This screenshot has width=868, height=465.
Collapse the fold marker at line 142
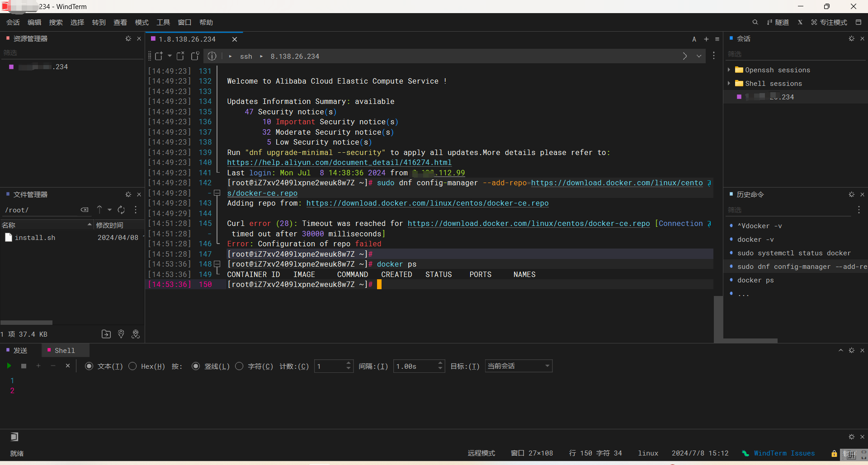click(217, 193)
